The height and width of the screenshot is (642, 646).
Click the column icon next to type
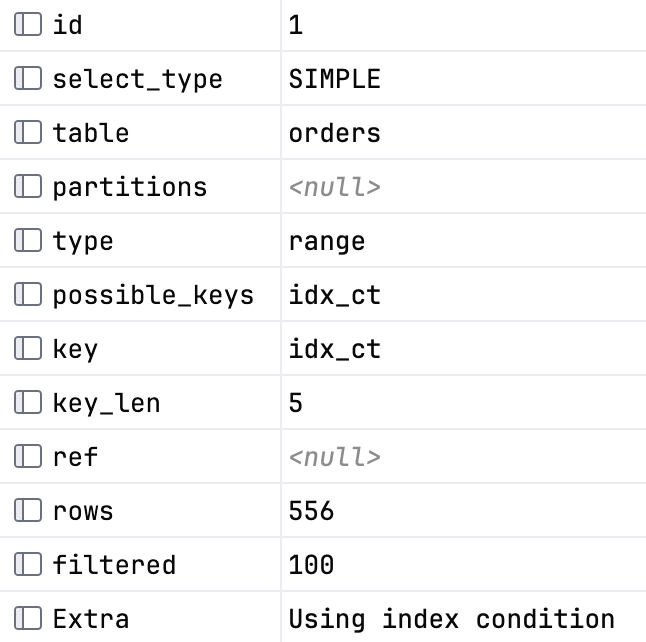pos(28,240)
